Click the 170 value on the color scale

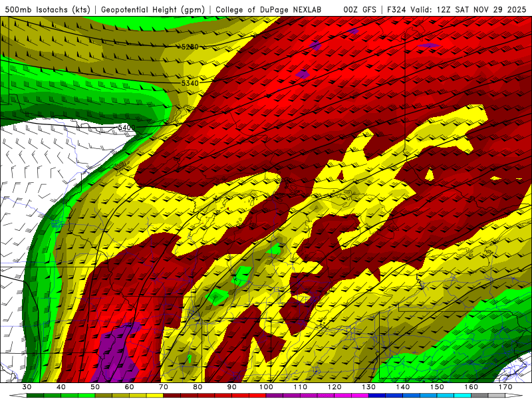pos(505,387)
